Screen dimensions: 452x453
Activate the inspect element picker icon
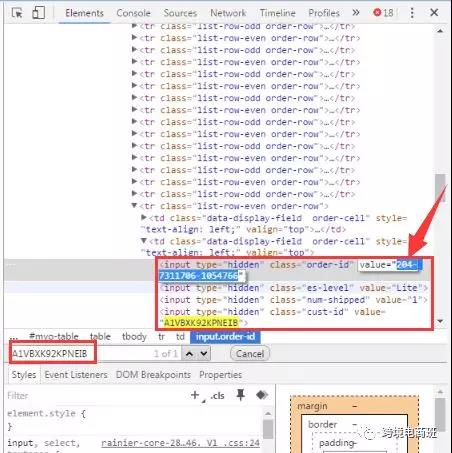coord(17,13)
